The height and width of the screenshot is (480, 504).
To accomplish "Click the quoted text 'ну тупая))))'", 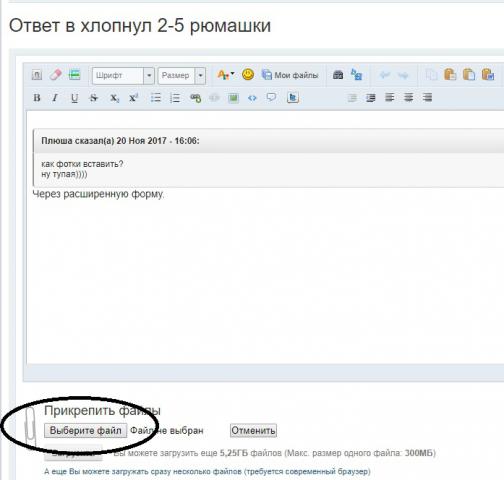I will pyautogui.click(x=64, y=174).
